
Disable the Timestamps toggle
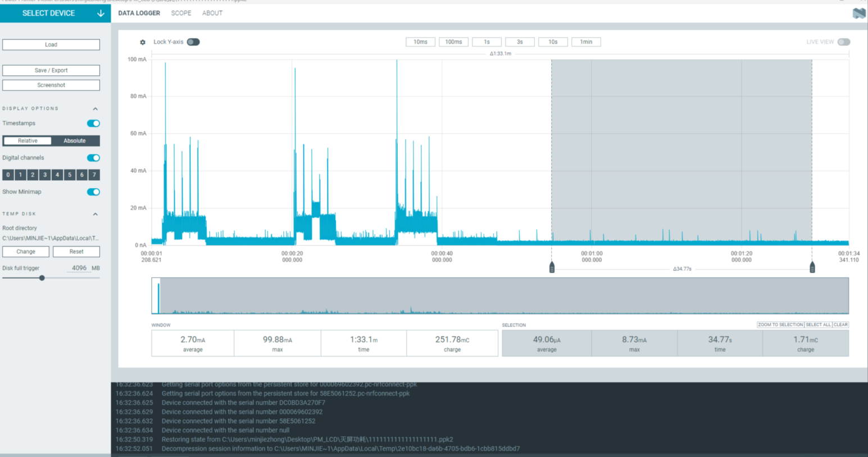93,124
